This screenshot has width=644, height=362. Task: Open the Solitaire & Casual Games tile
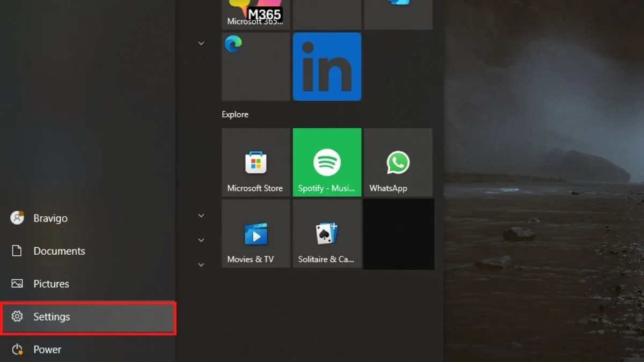pos(327,233)
